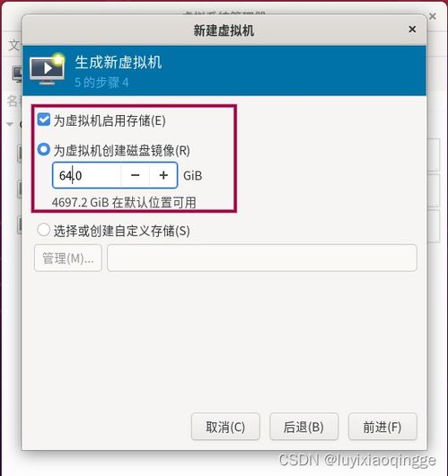Image resolution: width=448 pixels, height=476 pixels.
Task: Select 为虚拟机创建磁盘镜像(R) radio button
Action: [x=44, y=150]
